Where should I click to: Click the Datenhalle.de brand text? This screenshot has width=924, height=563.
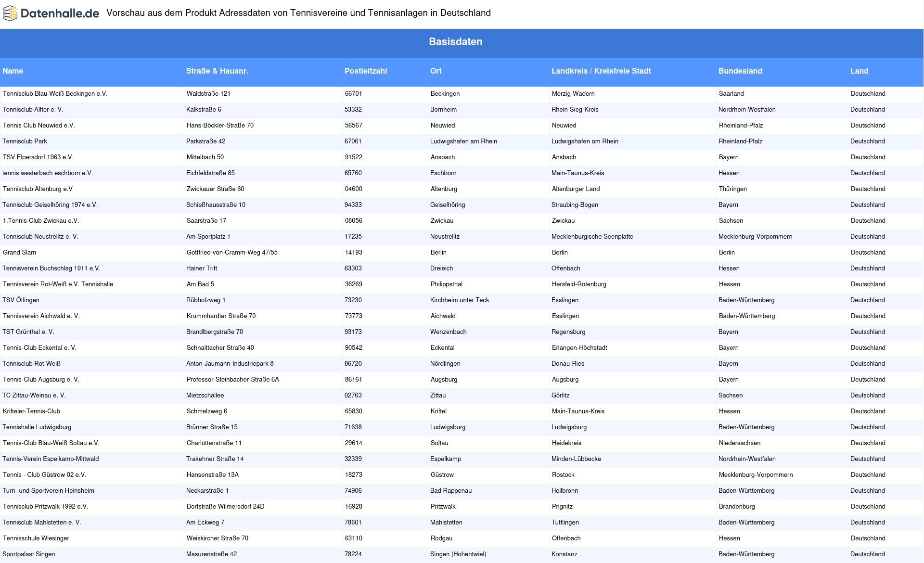[60, 13]
